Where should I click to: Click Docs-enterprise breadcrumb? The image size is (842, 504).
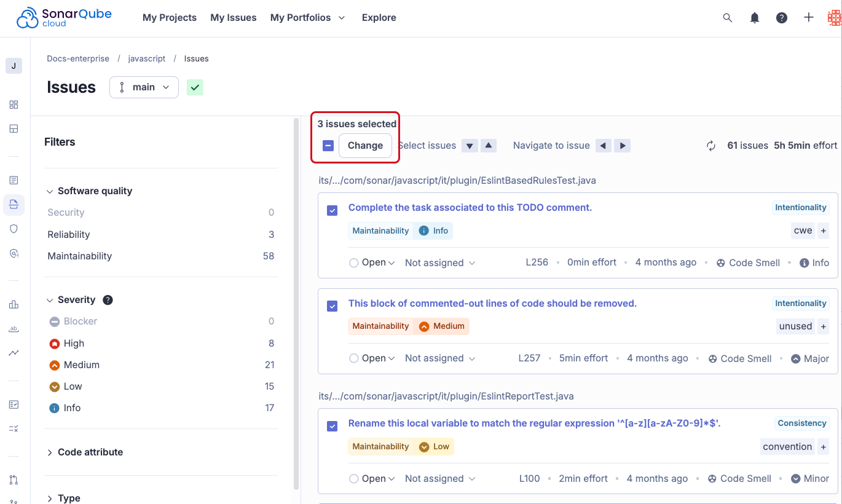[78, 59]
